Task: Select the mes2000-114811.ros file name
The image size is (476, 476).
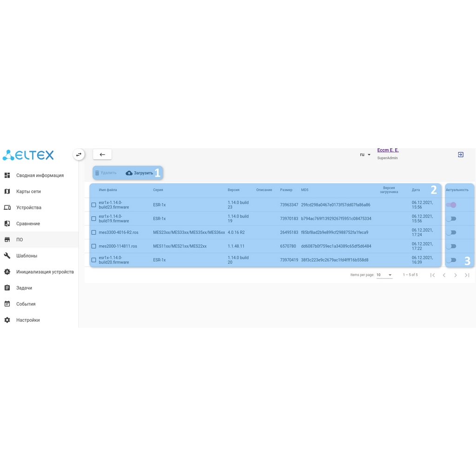Action: pyautogui.click(x=118, y=246)
